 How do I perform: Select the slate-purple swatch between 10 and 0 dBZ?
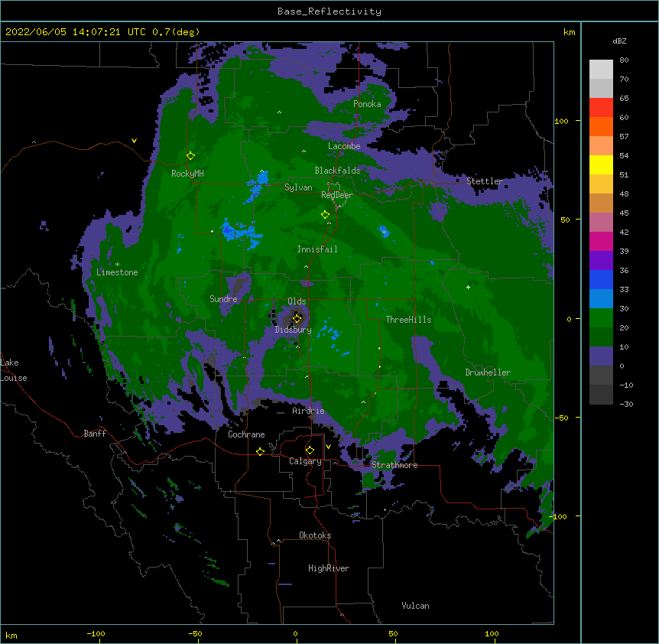click(601, 356)
